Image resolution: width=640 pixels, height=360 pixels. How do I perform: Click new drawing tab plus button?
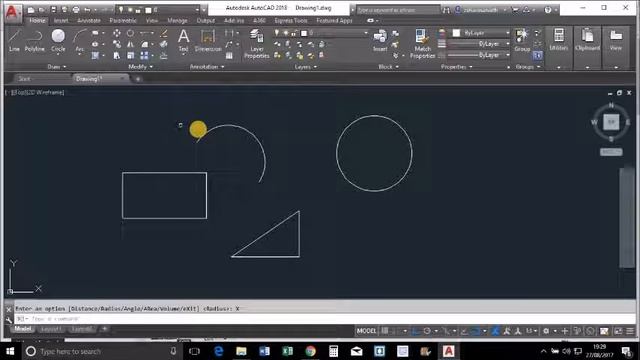(138, 79)
